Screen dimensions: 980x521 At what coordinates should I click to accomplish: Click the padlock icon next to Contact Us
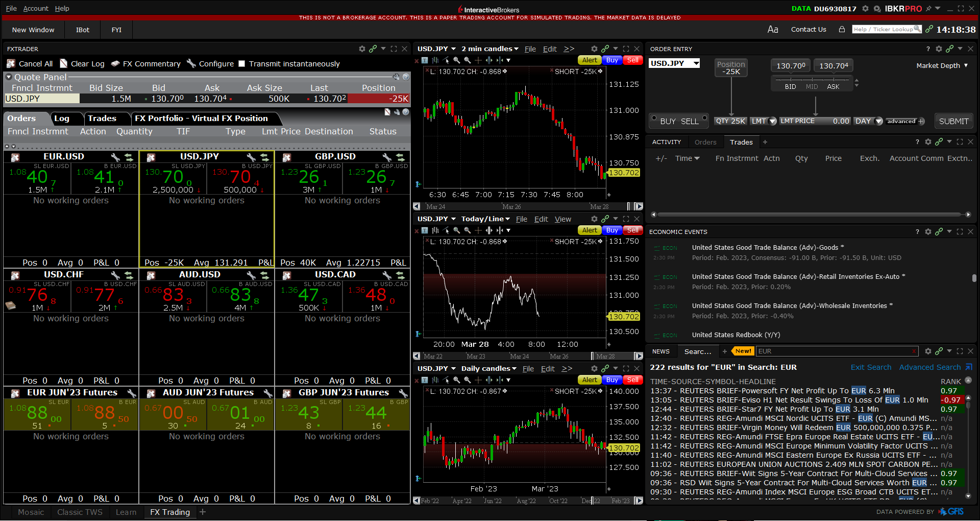[x=842, y=30]
